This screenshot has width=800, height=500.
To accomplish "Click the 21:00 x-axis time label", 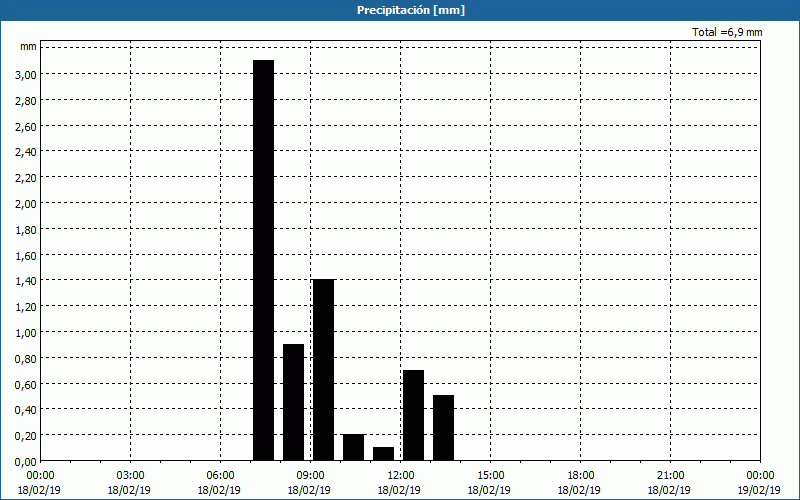I will tap(670, 476).
